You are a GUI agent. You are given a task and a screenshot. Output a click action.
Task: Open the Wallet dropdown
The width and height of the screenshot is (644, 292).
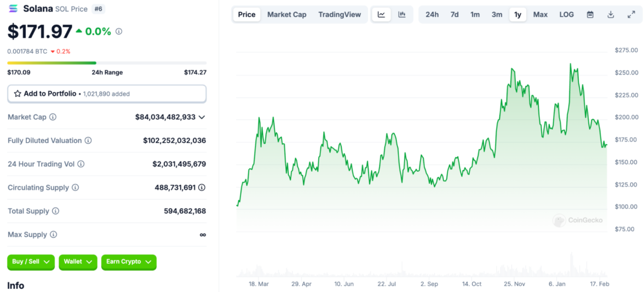coord(78,262)
